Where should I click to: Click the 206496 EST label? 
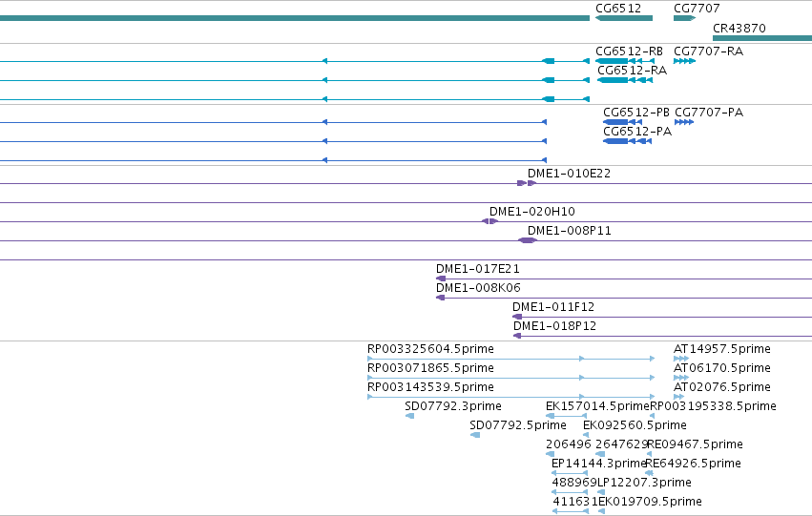569,444
